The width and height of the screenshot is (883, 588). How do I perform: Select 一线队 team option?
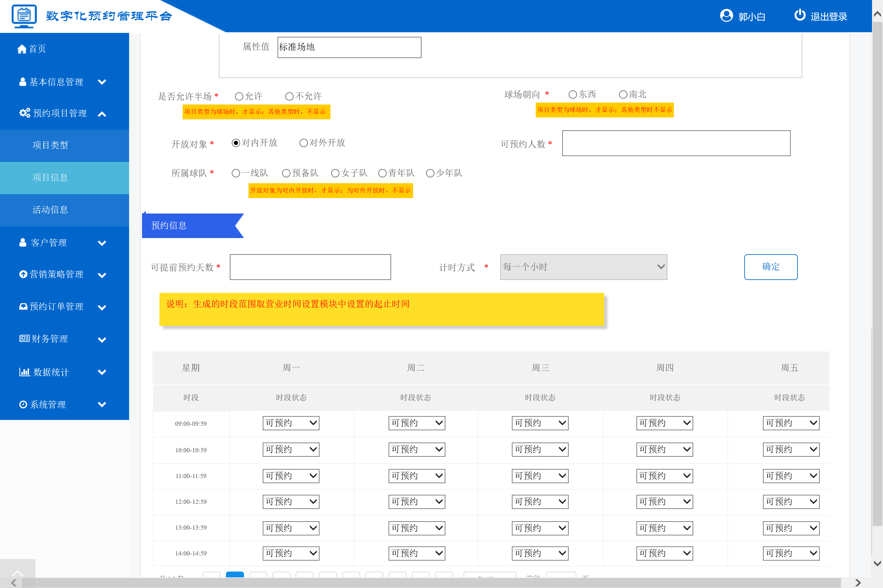point(236,173)
